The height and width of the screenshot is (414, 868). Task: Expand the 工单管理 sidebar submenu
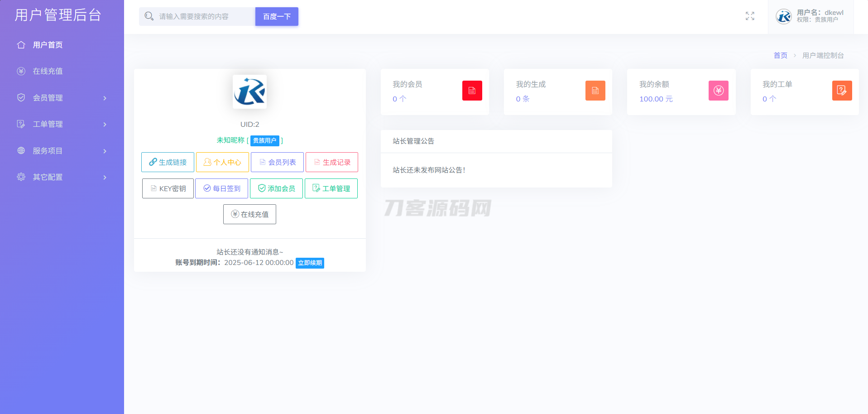pyautogui.click(x=62, y=124)
